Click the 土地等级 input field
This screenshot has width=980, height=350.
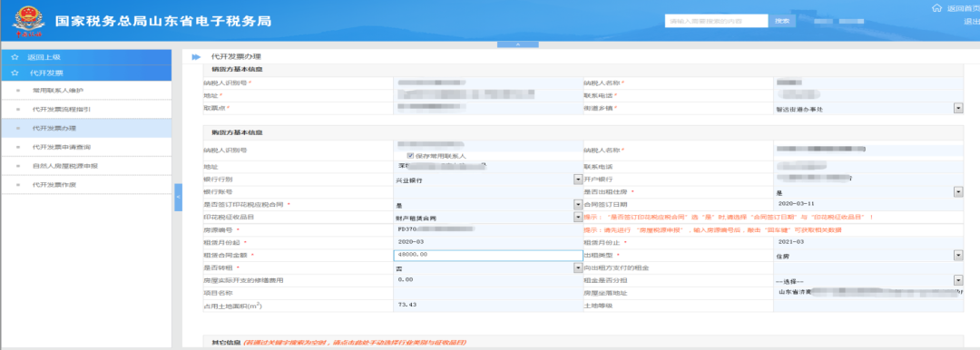tap(867, 306)
